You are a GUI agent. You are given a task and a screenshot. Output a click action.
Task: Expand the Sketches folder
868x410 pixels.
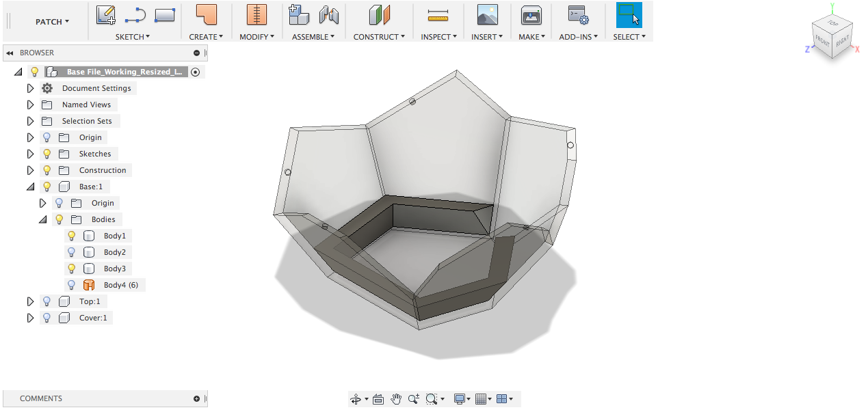pos(30,154)
